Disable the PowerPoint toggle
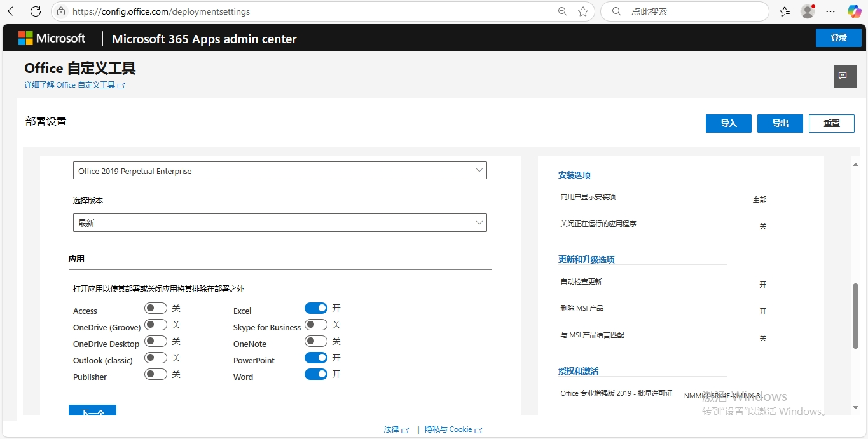 pyautogui.click(x=316, y=358)
